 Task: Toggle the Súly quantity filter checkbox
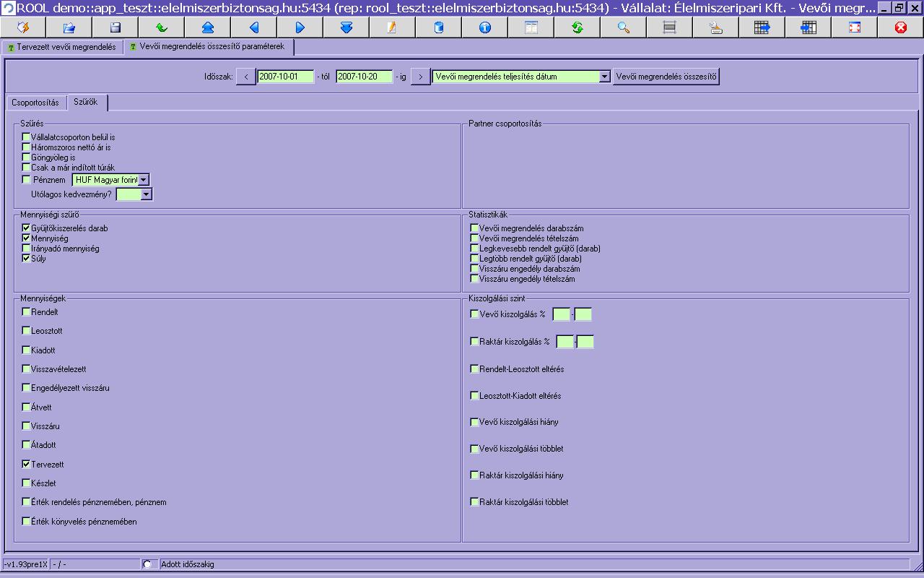pyautogui.click(x=27, y=258)
